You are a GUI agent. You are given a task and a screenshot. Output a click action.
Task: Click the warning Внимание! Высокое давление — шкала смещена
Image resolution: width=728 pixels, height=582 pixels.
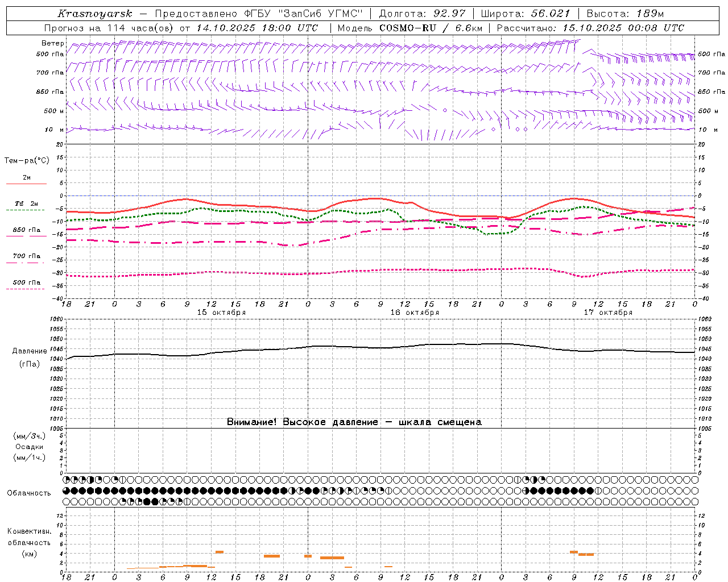coord(354,422)
